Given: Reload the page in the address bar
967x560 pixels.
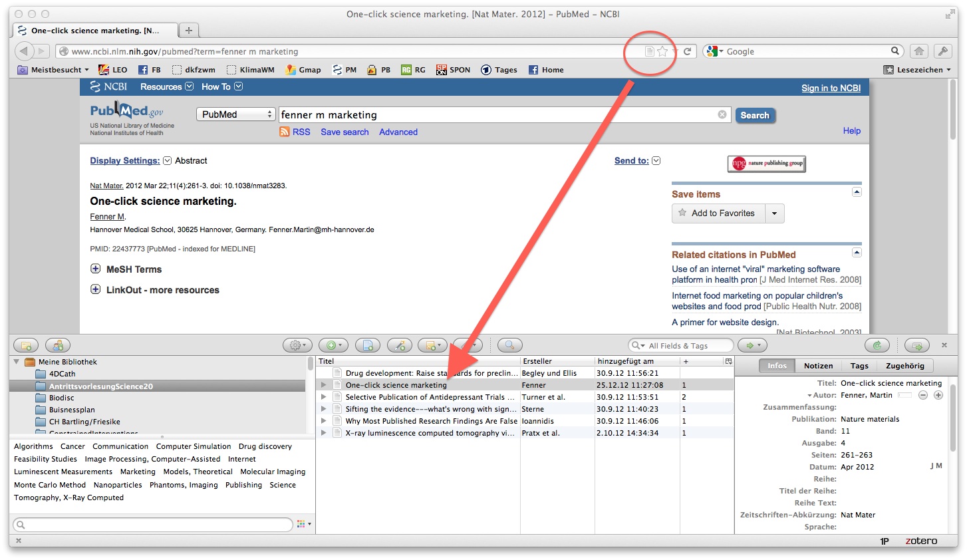Looking at the screenshot, I should point(688,51).
